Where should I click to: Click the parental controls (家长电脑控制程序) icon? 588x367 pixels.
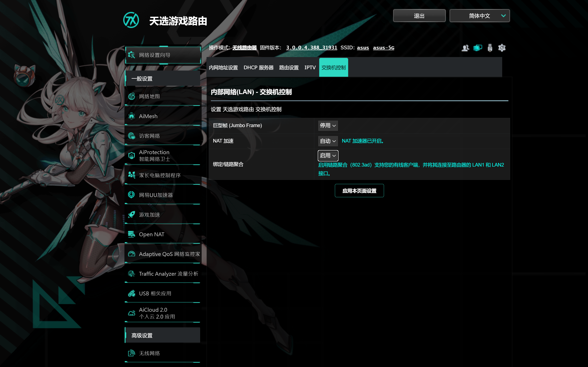pos(132,175)
